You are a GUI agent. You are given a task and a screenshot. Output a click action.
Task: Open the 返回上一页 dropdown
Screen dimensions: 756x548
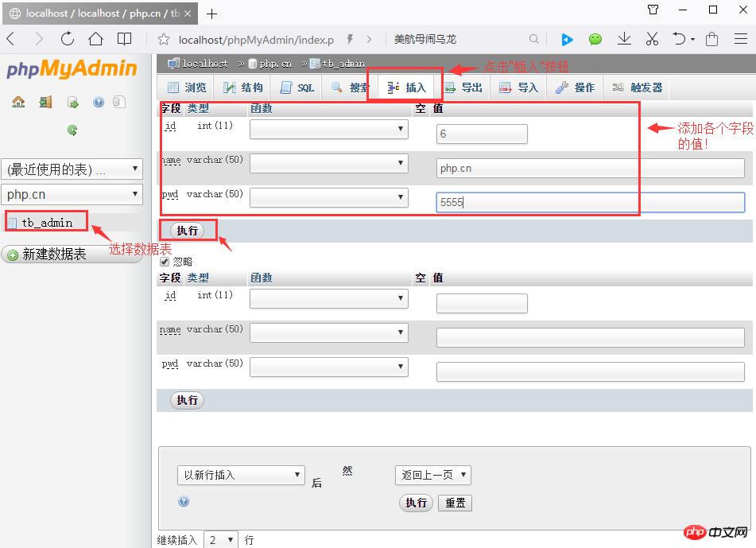pyautogui.click(x=433, y=475)
